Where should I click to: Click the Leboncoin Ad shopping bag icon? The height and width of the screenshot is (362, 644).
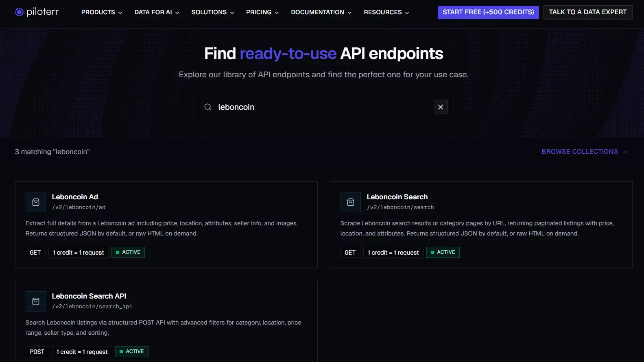[36, 202]
